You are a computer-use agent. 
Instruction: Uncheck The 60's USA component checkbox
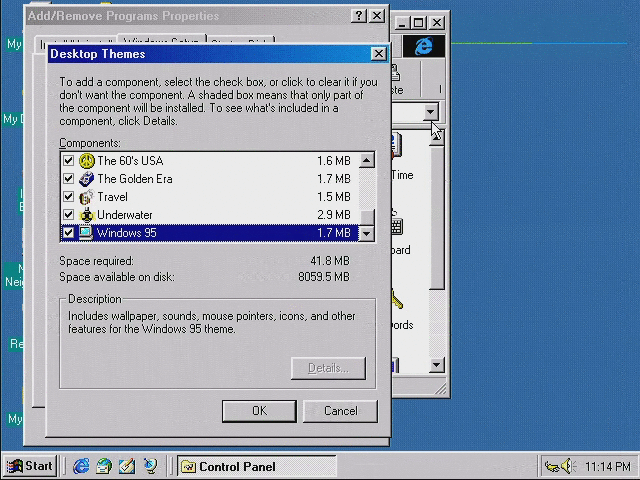pyautogui.click(x=68, y=161)
